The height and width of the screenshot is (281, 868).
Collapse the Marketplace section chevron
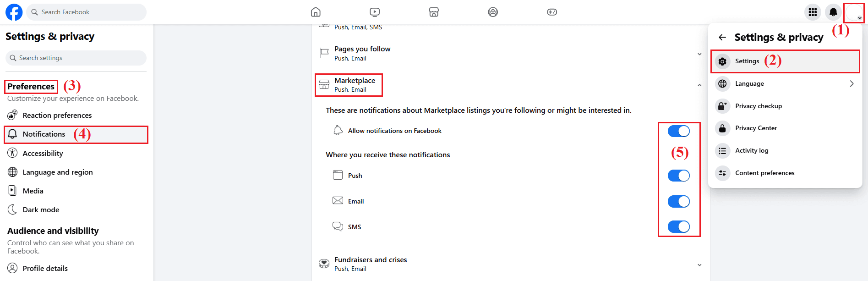tap(699, 85)
